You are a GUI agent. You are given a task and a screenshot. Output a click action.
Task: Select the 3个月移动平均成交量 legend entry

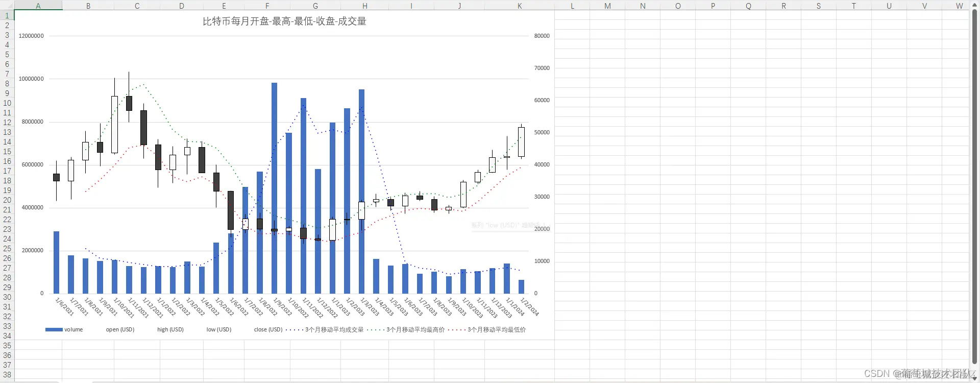pos(325,329)
